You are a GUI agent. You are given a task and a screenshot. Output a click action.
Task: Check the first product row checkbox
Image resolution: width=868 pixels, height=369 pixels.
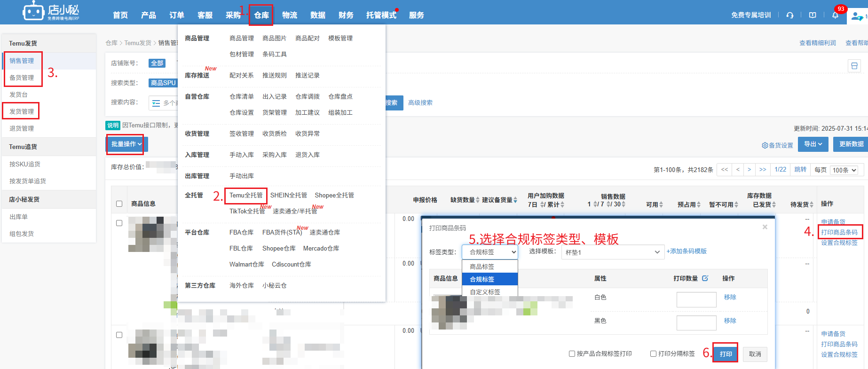119,223
